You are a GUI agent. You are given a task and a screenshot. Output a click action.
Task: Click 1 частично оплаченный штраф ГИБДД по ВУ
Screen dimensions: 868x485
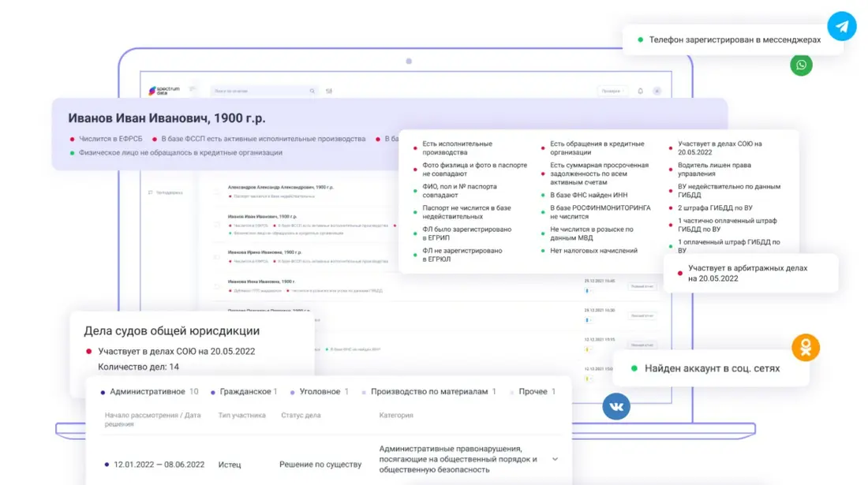[728, 225]
